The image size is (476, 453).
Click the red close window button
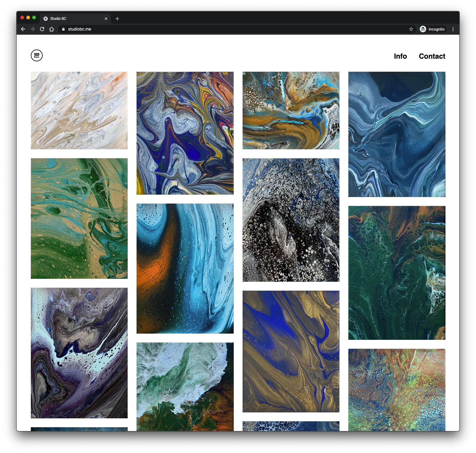(22, 17)
